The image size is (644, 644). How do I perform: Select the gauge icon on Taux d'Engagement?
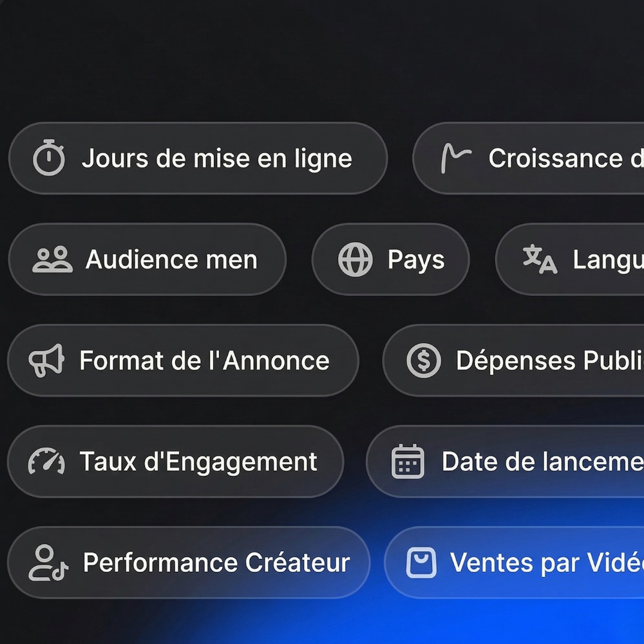tap(46, 461)
